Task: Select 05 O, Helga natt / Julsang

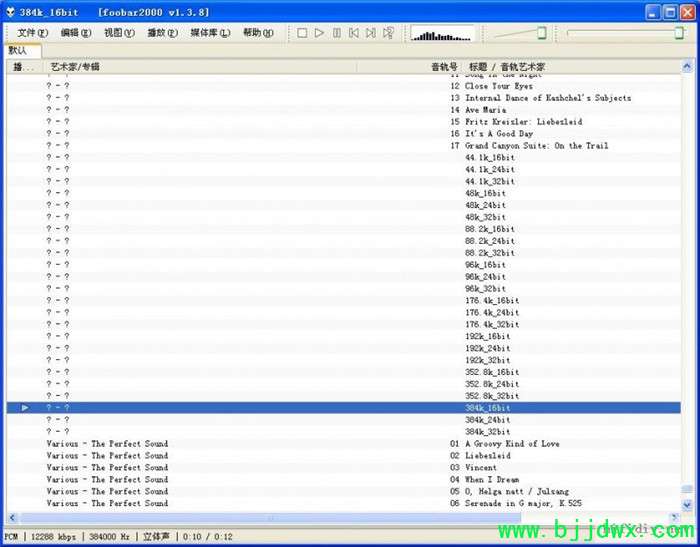Action: click(344, 491)
